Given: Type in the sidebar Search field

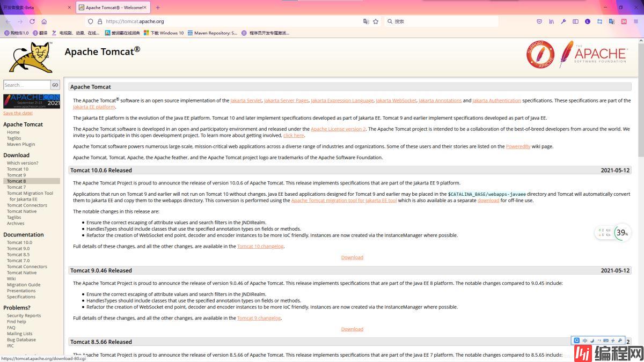Looking at the screenshot, I should 26,85.
